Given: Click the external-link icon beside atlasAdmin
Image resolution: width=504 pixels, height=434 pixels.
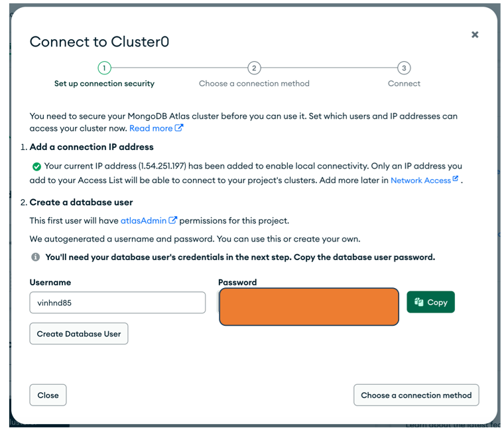Looking at the screenshot, I should click(x=173, y=220).
